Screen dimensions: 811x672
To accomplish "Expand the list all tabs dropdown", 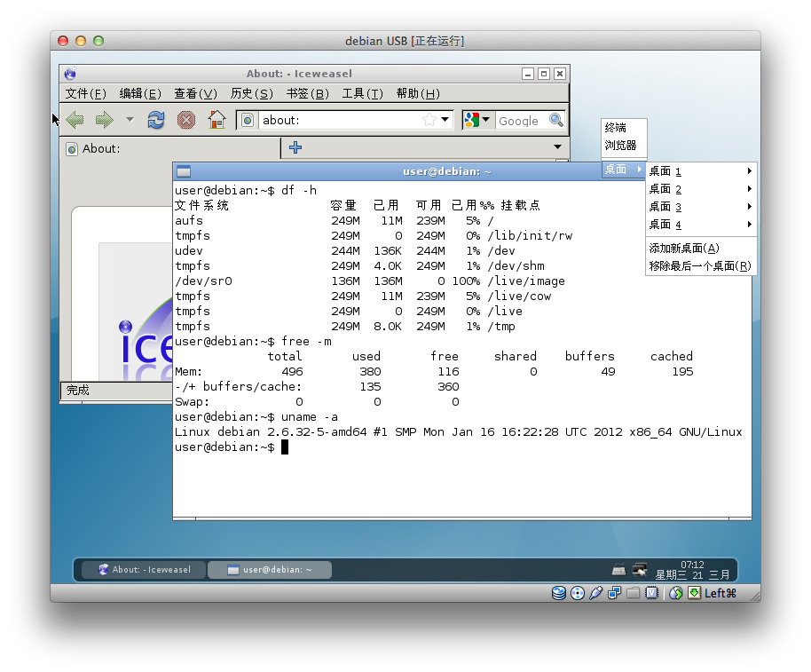I will click(557, 147).
